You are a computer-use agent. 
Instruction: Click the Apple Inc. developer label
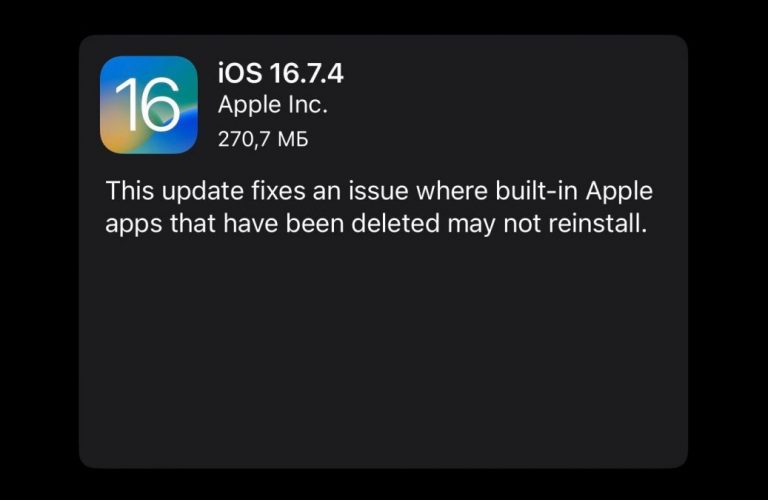pos(273,105)
